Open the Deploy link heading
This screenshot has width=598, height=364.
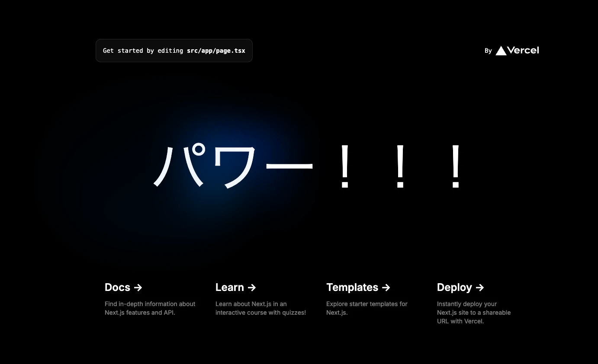tap(460, 287)
